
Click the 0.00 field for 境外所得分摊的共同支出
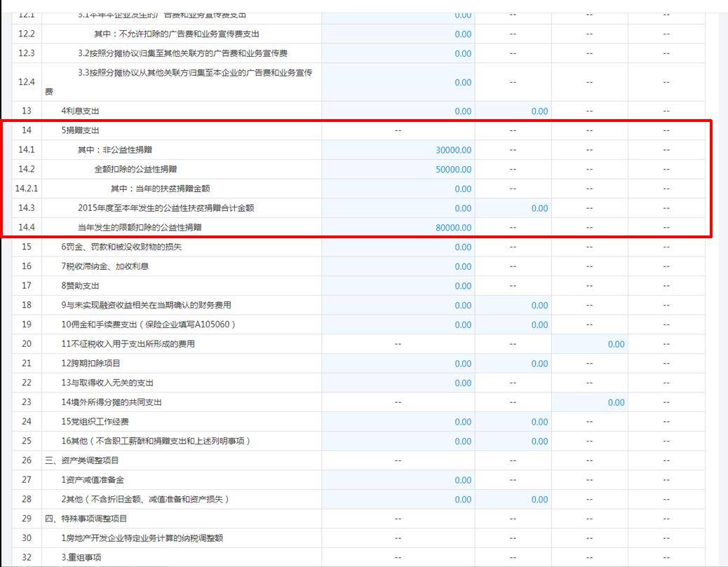590,402
